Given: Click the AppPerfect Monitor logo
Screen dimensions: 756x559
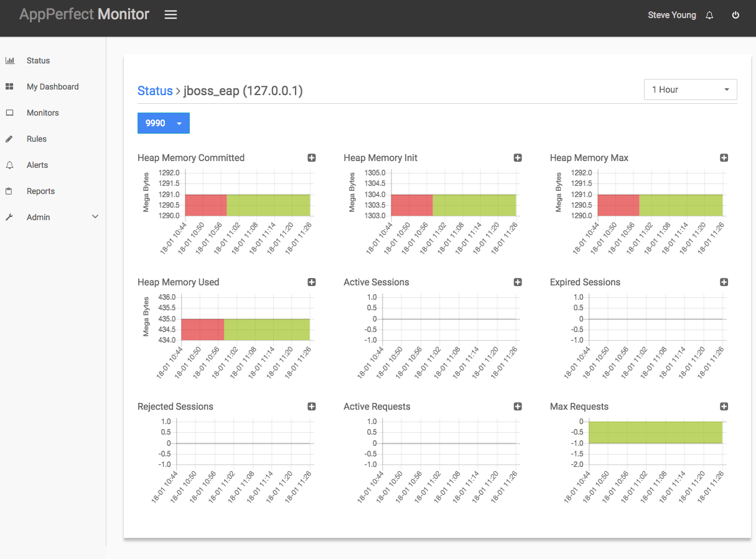Looking at the screenshot, I should [x=84, y=14].
